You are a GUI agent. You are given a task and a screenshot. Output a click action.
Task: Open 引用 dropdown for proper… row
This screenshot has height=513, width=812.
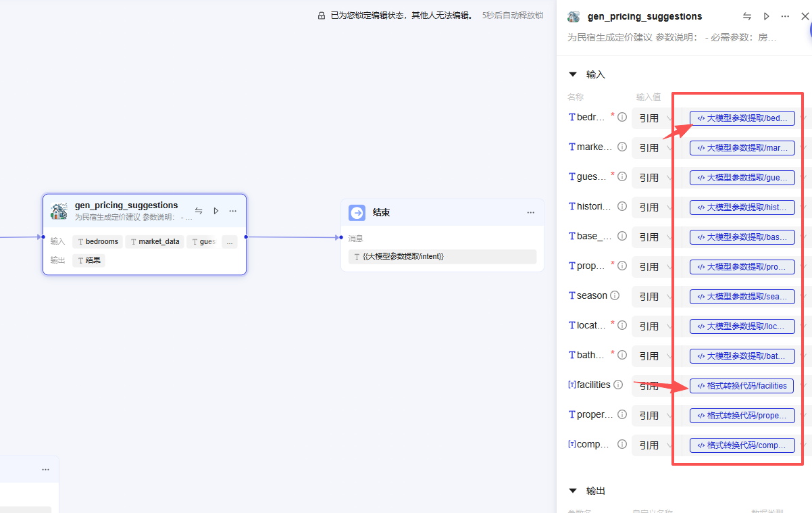pyautogui.click(x=655, y=416)
